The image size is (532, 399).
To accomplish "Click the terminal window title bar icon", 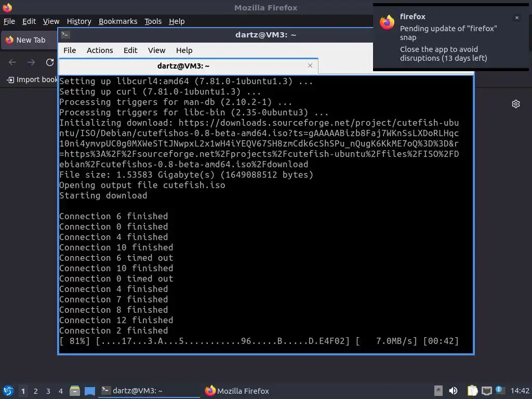I will coord(65,35).
